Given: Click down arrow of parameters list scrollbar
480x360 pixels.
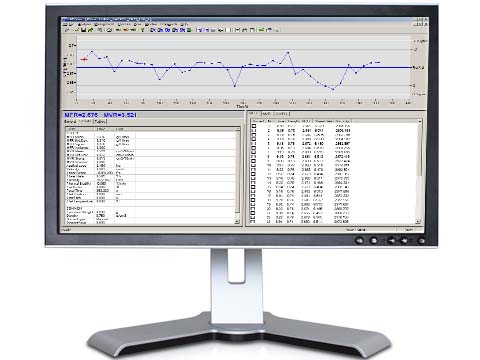Looking at the screenshot, I should 237,221.
